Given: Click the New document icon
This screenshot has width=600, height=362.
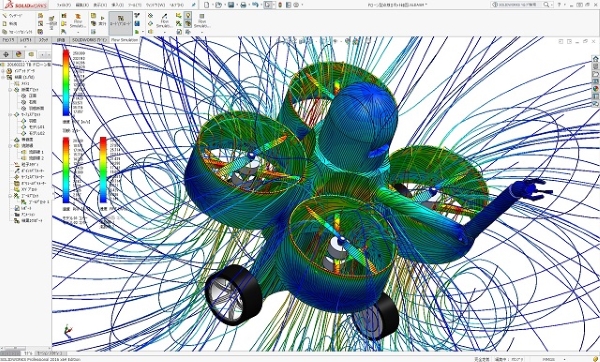Looking at the screenshot, I should point(207,5).
